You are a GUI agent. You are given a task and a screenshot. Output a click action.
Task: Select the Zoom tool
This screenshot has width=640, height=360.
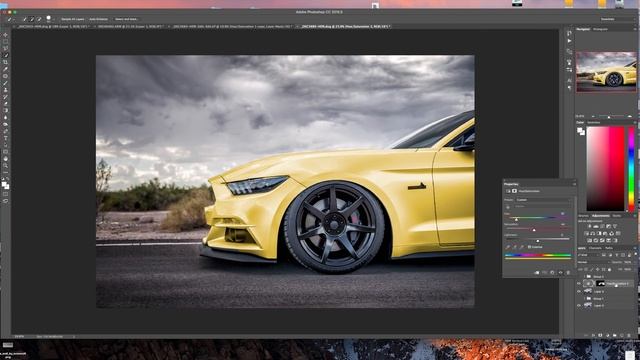[5, 166]
